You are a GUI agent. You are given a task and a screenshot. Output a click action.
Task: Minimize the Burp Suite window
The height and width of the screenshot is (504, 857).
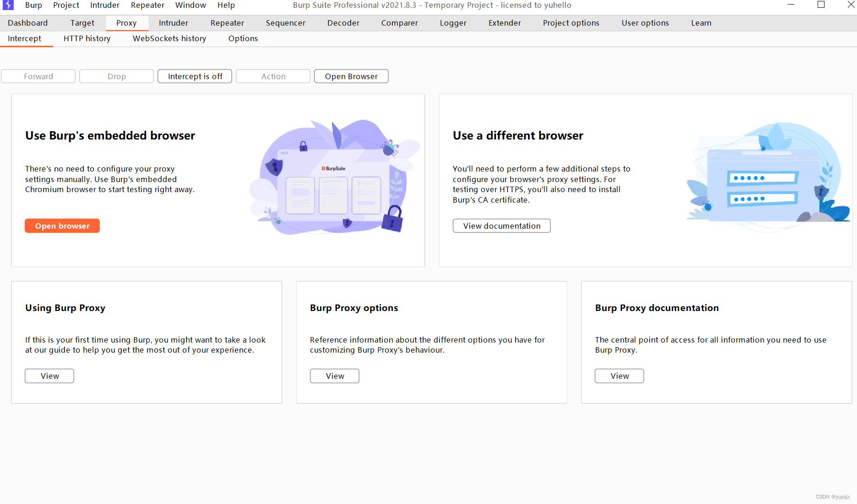pyautogui.click(x=791, y=5)
